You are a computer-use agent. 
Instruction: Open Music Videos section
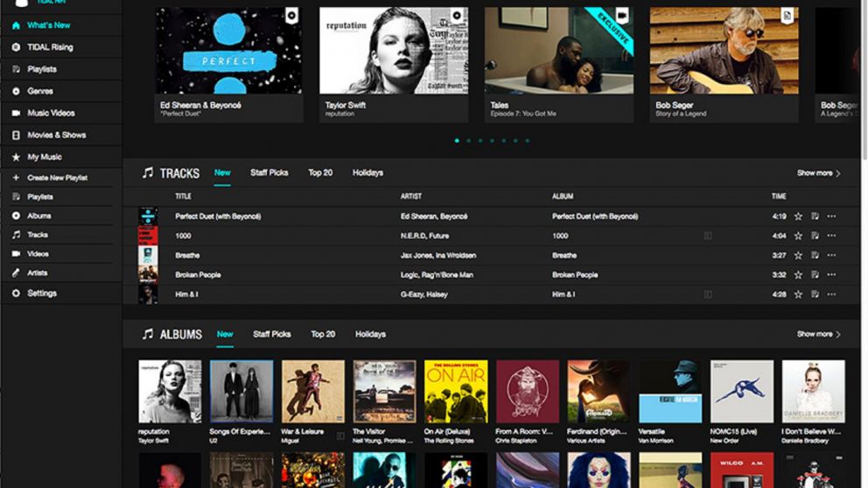click(x=51, y=113)
